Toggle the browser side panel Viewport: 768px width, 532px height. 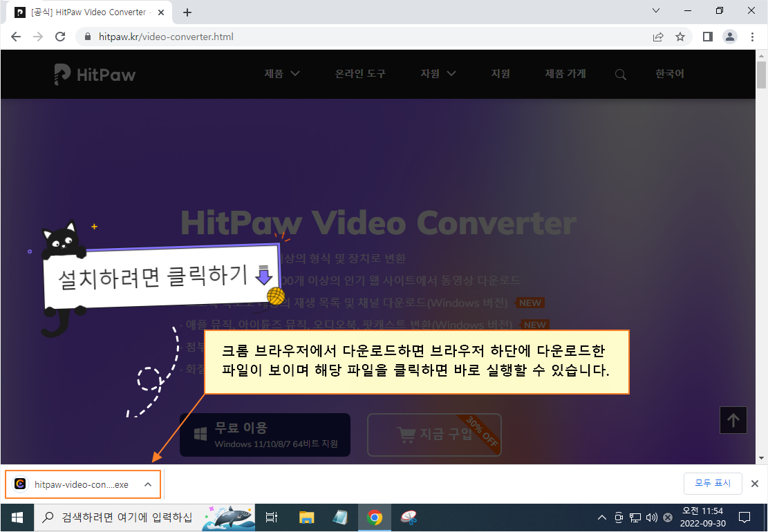pos(707,37)
